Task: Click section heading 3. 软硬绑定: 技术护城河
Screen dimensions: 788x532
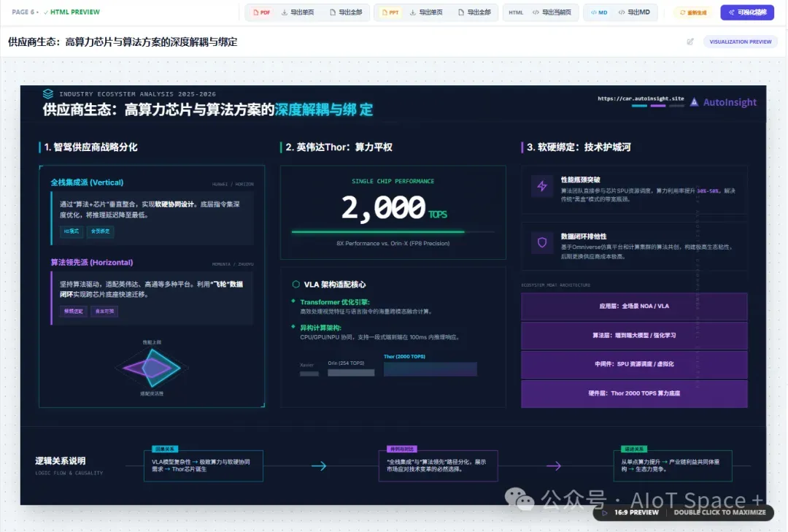Action: (x=579, y=147)
